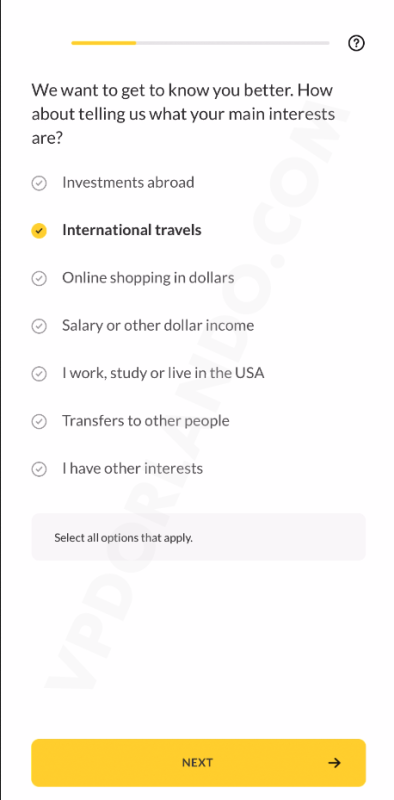Click the yellow progress bar segment
The height and width of the screenshot is (800, 394).
(x=104, y=43)
